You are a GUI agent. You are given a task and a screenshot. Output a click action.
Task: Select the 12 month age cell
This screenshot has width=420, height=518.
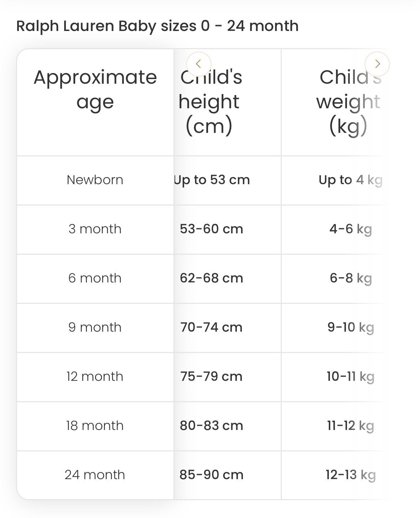94,377
